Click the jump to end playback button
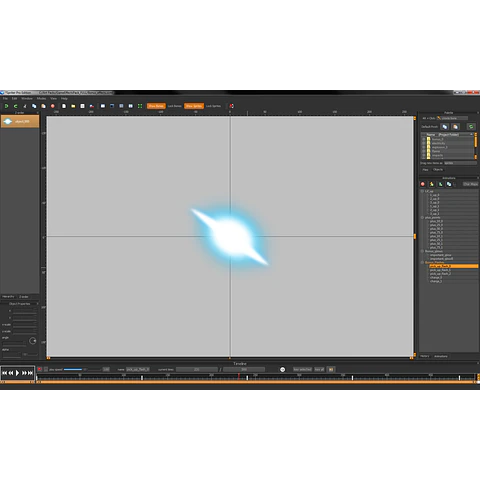The height and width of the screenshot is (480, 480). 30,373
